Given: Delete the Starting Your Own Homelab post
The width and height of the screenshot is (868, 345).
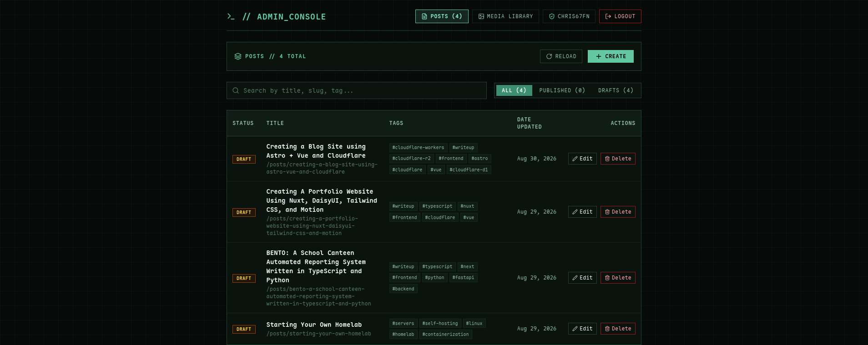Looking at the screenshot, I should point(618,329).
